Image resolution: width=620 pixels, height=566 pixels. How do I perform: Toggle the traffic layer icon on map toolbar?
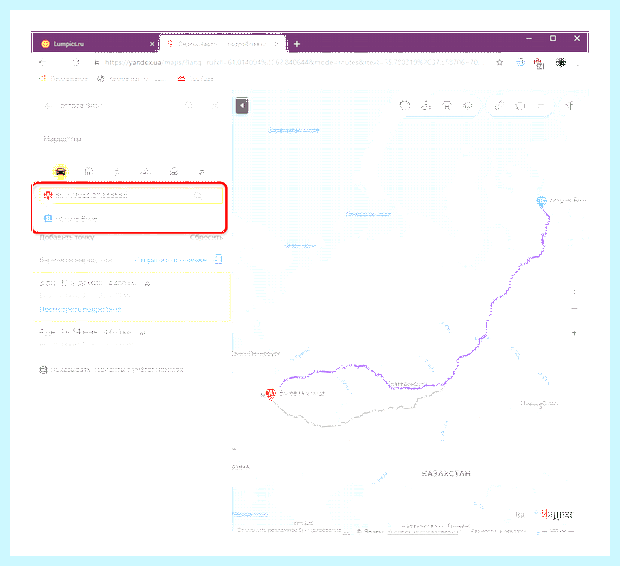coord(405,105)
